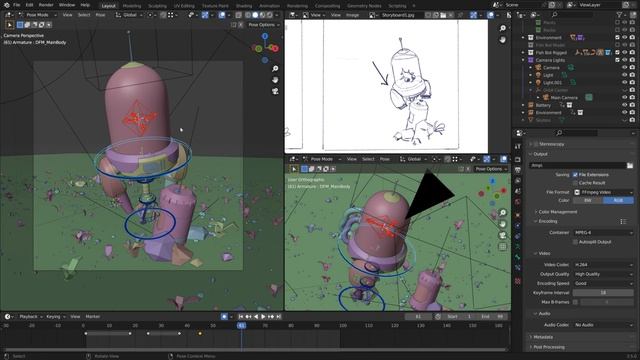This screenshot has width=640, height=360.
Task: Open the File menu
Action: (x=17, y=5)
